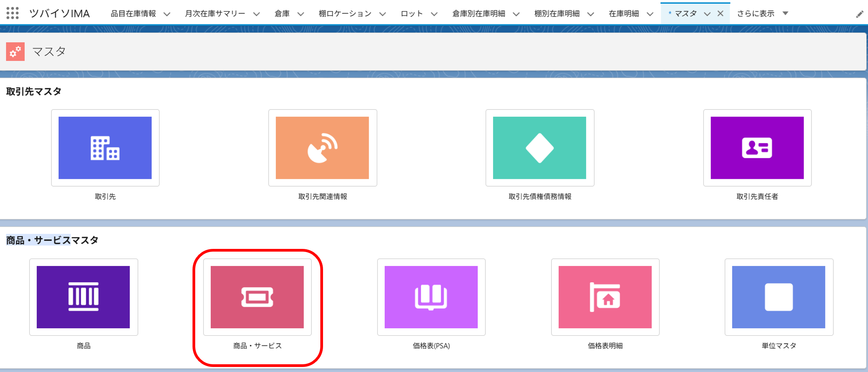Screen dimensions: 868x372
Task: Open the 取引先債権債務情報 diamond tile
Action: click(540, 147)
